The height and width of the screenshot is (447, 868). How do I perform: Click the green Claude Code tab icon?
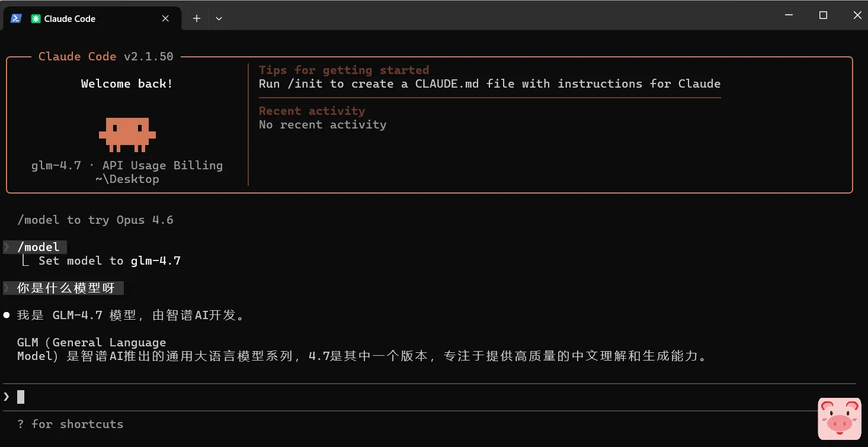click(36, 19)
